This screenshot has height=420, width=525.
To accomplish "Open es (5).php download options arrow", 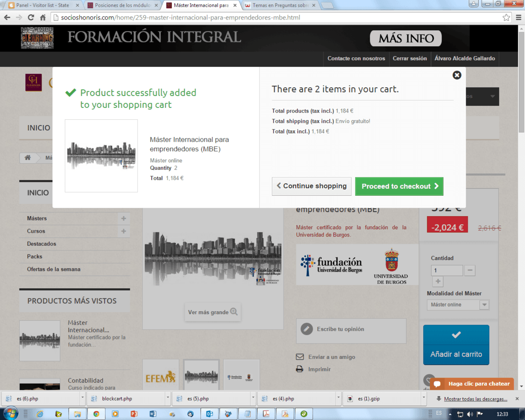I will (x=253, y=398).
